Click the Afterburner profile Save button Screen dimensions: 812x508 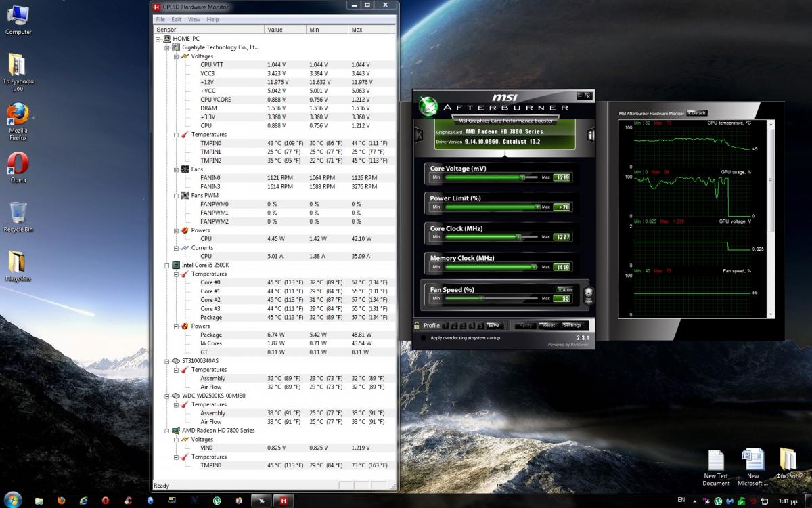(x=496, y=325)
